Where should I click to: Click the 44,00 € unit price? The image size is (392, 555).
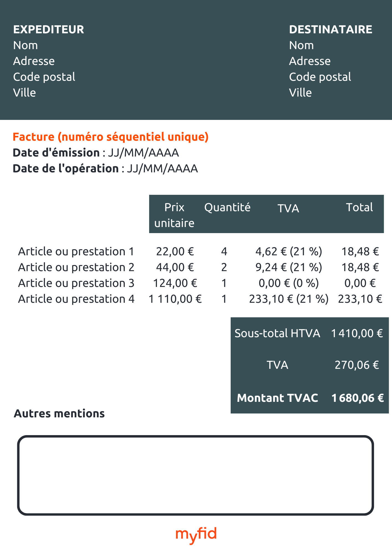tap(175, 267)
